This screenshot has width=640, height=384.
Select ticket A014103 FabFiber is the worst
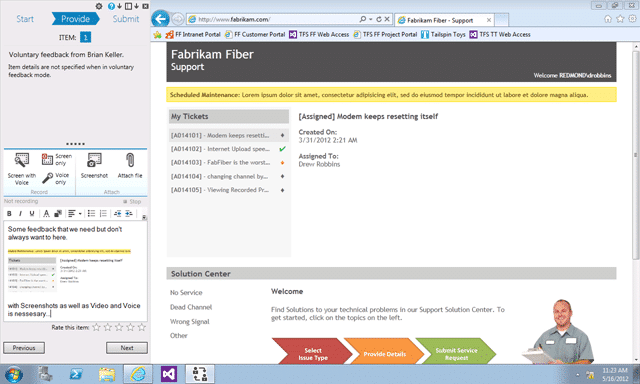[229, 162]
